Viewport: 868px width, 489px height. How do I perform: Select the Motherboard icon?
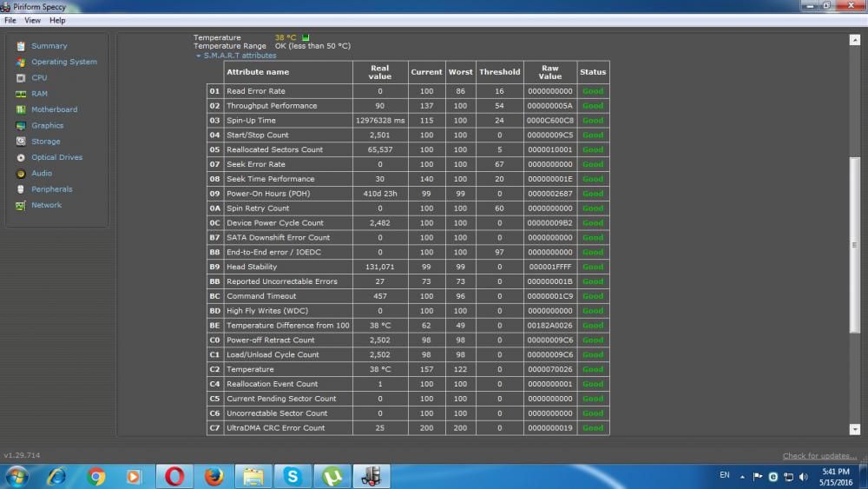(21, 110)
